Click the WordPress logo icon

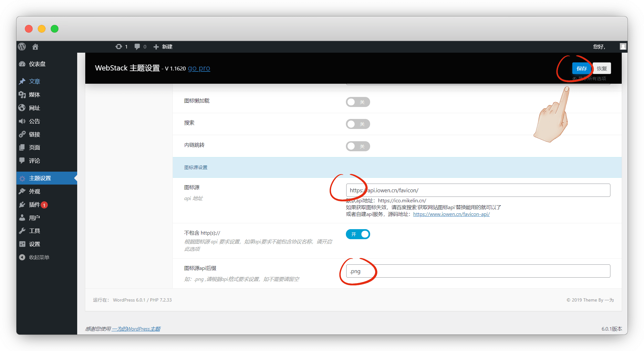tap(22, 47)
